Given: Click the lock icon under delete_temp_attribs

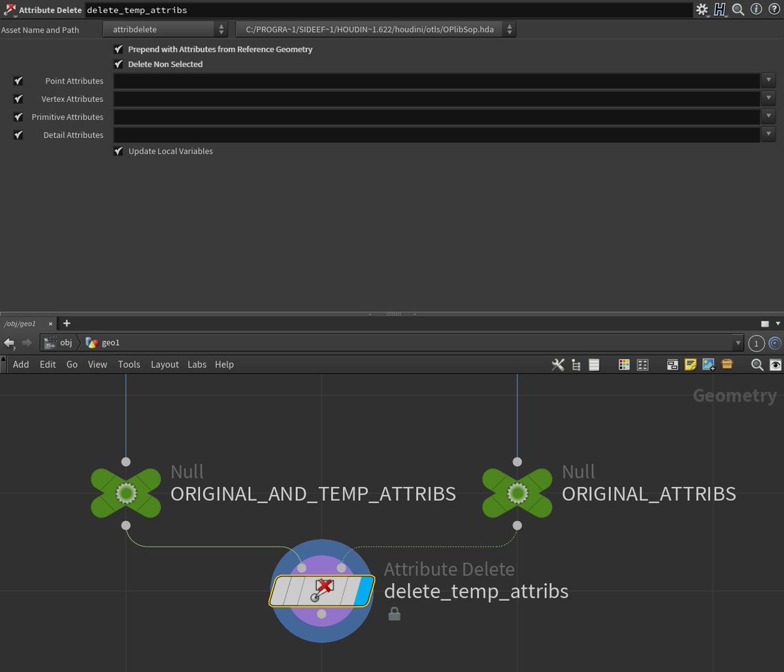Looking at the screenshot, I should [x=394, y=614].
